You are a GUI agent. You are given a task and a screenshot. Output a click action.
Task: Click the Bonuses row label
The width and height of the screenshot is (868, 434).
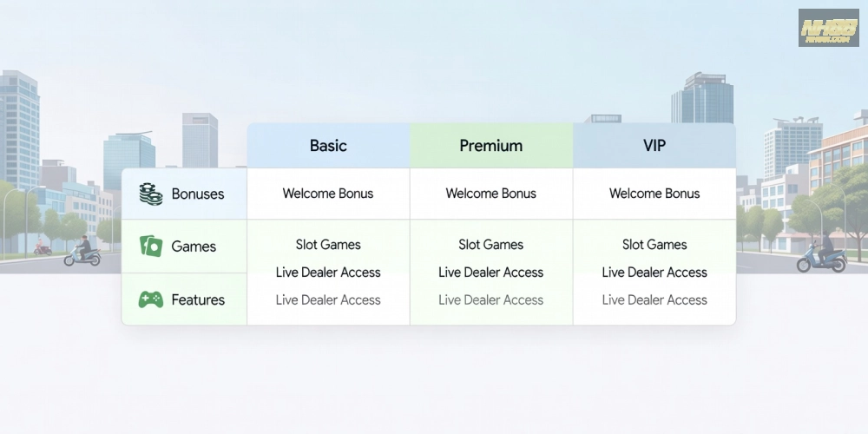[198, 194]
